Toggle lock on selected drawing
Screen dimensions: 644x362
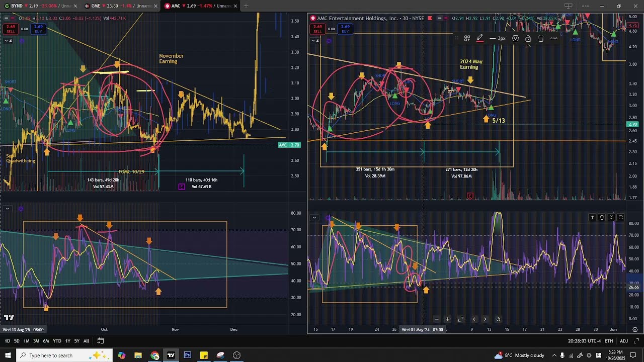(x=528, y=38)
